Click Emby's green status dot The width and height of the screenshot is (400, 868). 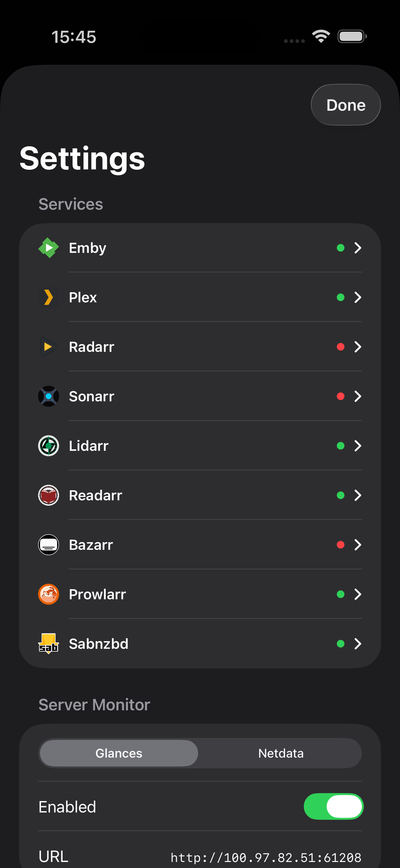coord(341,248)
